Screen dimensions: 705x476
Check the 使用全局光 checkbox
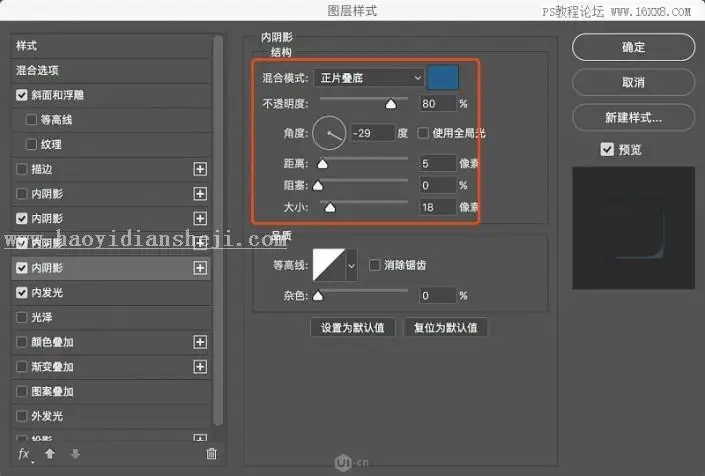pos(423,133)
